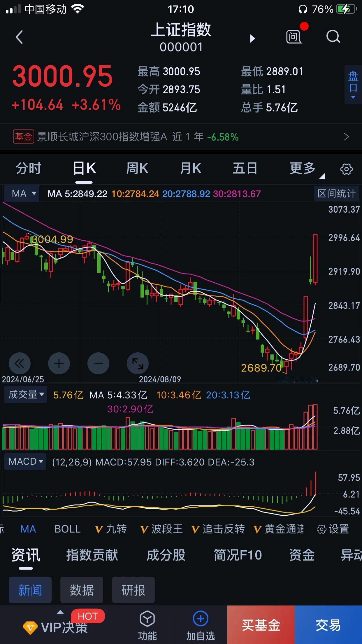Open indicator 设置 gear

[333, 529]
